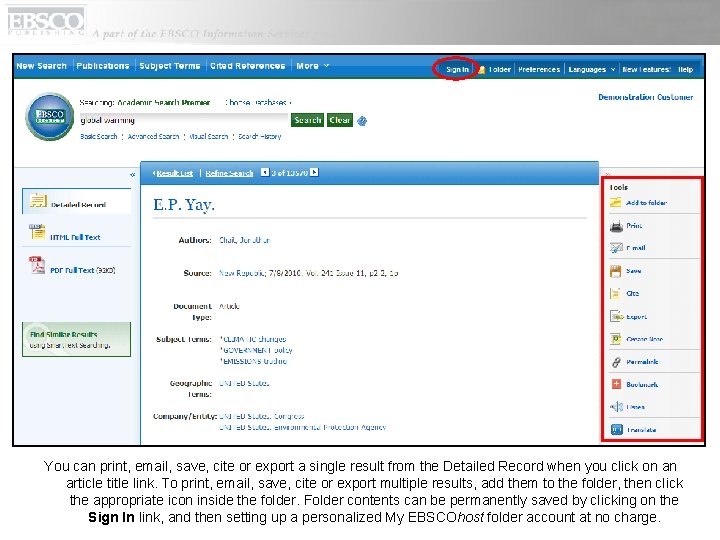The width and height of the screenshot is (720, 540).
Task: Click the Refine Search link
Action: coord(229,173)
